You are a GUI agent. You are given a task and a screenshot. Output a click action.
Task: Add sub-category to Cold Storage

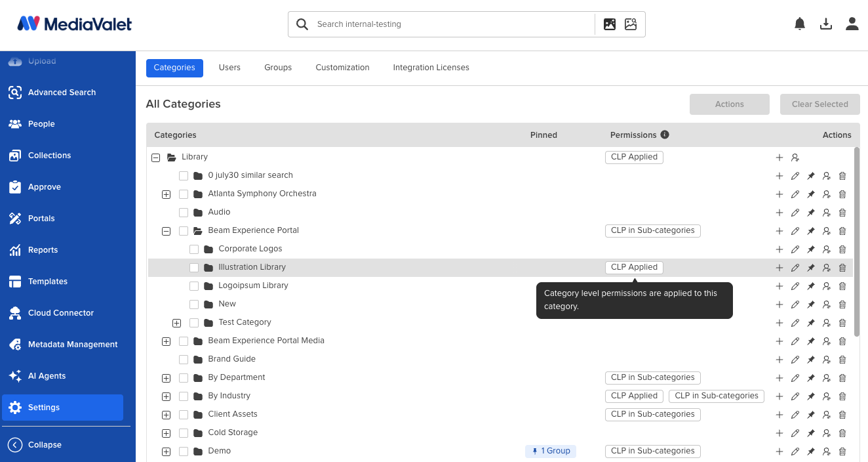[x=779, y=433]
